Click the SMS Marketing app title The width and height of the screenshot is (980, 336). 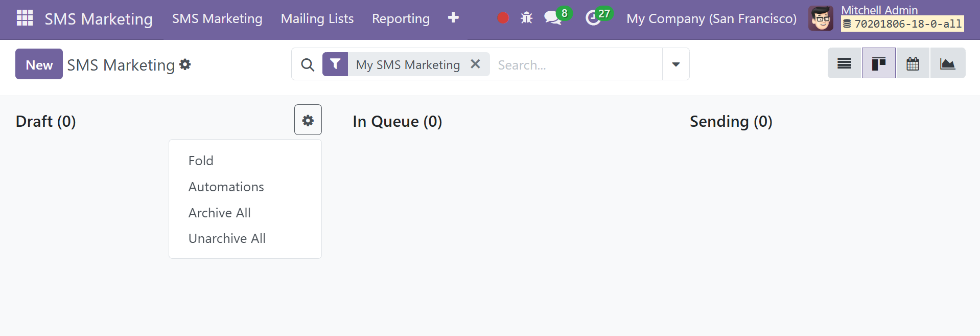pyautogui.click(x=99, y=19)
